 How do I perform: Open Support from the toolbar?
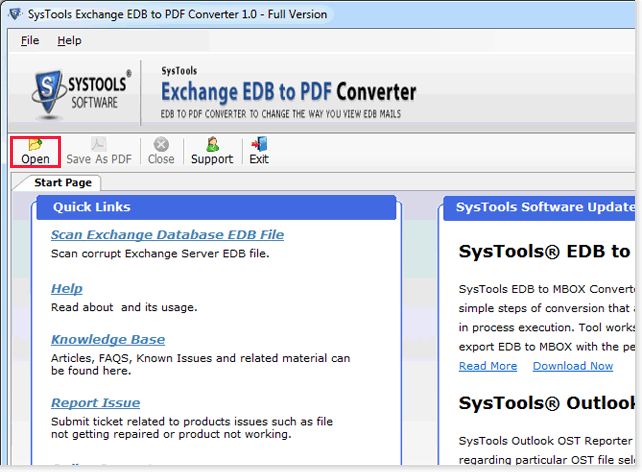[212, 145]
